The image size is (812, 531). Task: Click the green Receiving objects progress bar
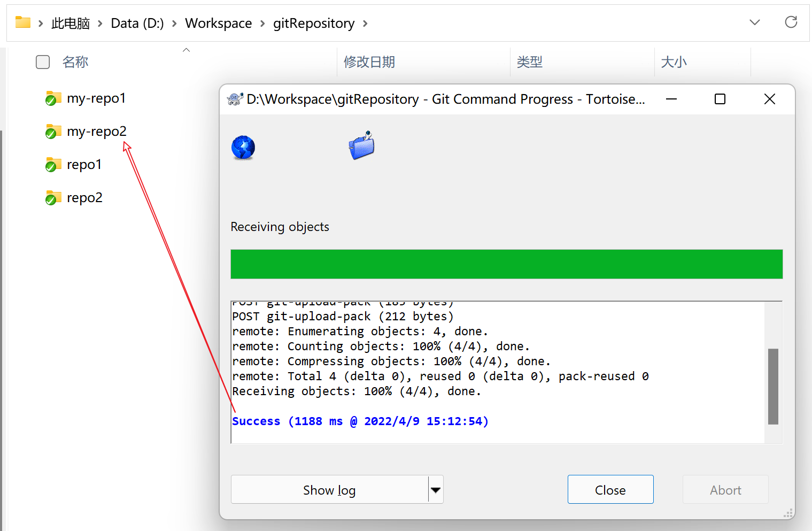tap(506, 264)
